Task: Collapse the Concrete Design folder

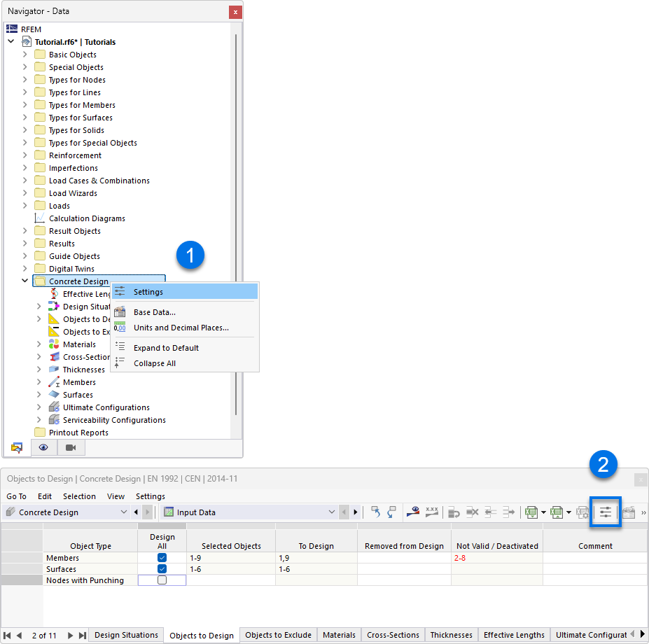Action: pos(25,281)
